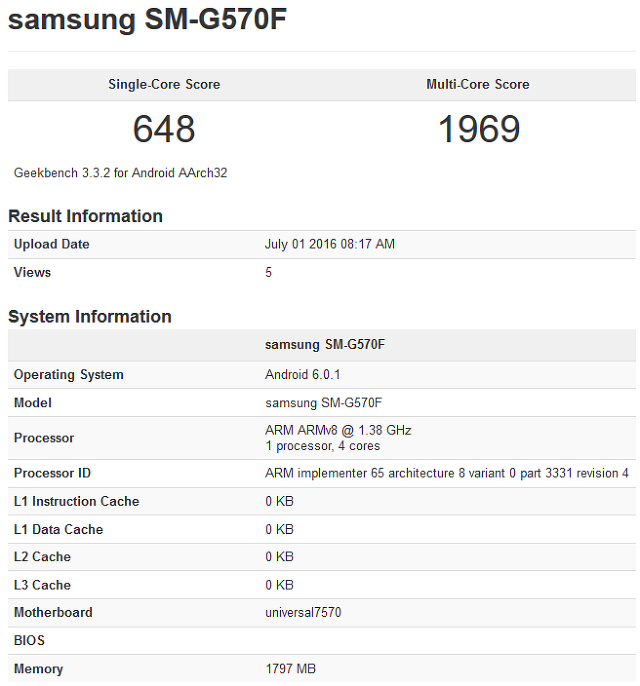Click the page title samsung SM-G570F
The width and height of the screenshot is (640, 686).
tap(147, 20)
